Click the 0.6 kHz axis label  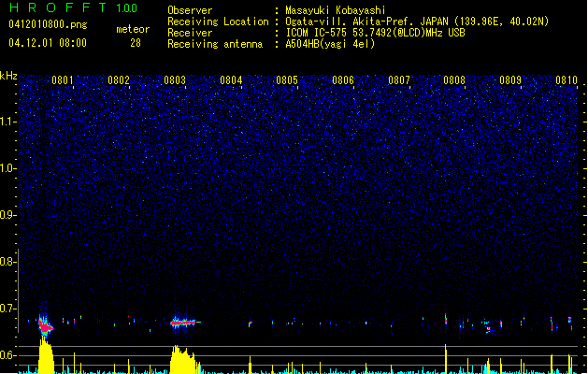pos(7,355)
